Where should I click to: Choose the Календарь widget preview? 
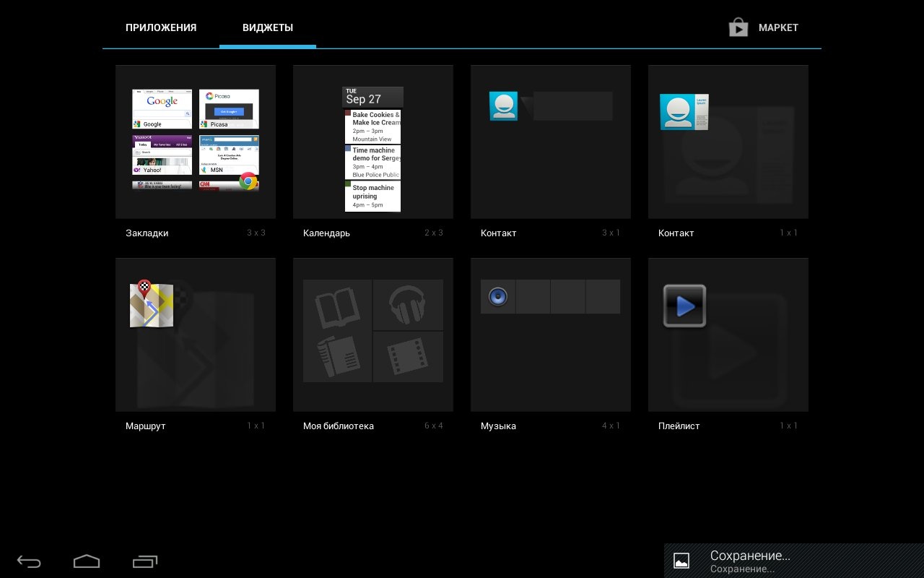click(372, 148)
